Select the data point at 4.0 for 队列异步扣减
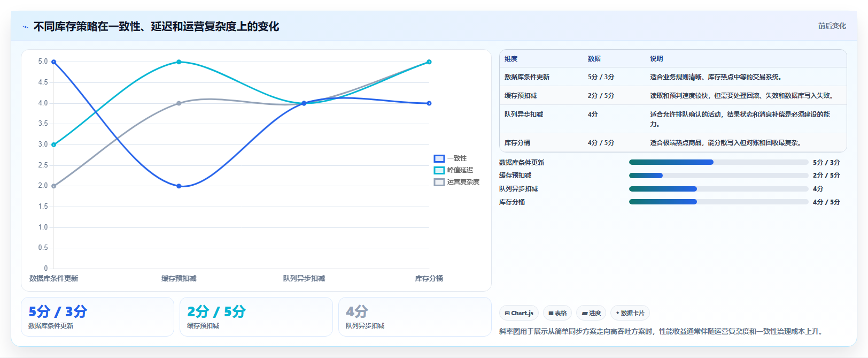The height and width of the screenshot is (358, 868). click(x=304, y=103)
